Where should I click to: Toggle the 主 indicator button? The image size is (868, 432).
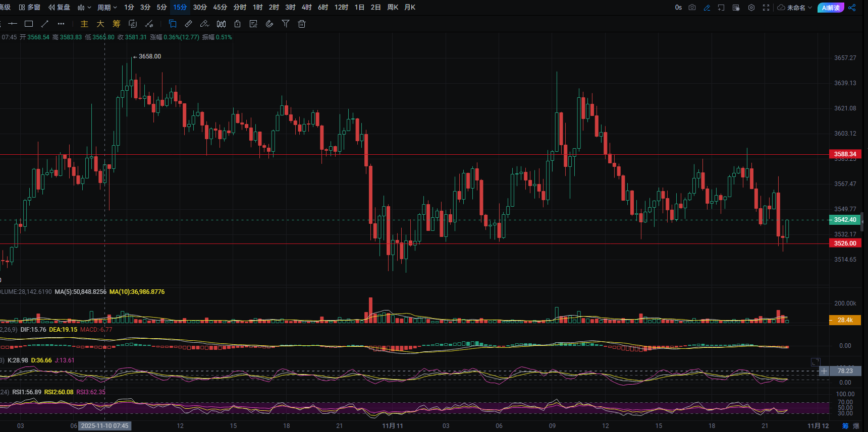click(84, 24)
